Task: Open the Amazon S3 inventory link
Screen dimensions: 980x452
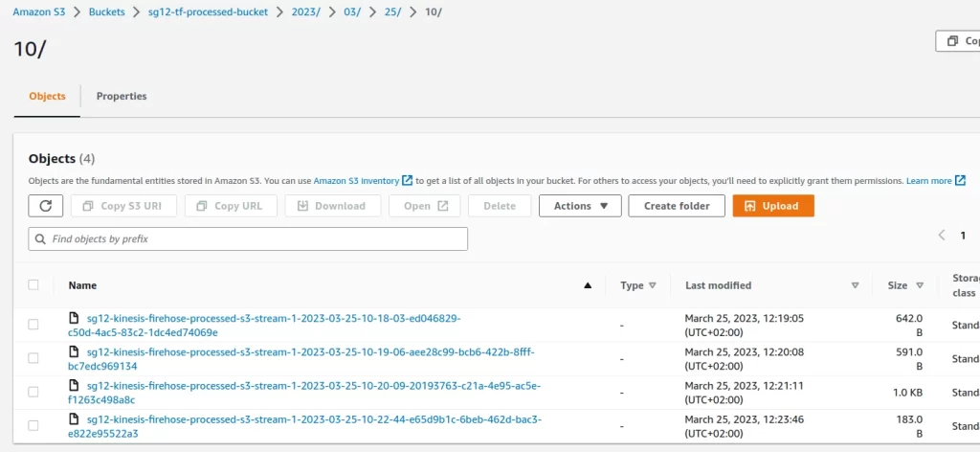Action: (356, 181)
